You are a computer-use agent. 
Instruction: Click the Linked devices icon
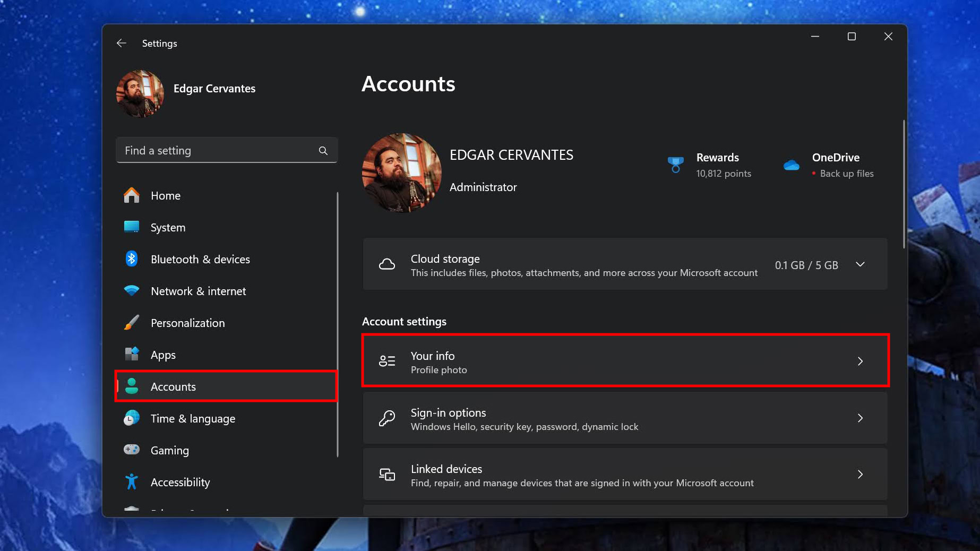coord(387,475)
